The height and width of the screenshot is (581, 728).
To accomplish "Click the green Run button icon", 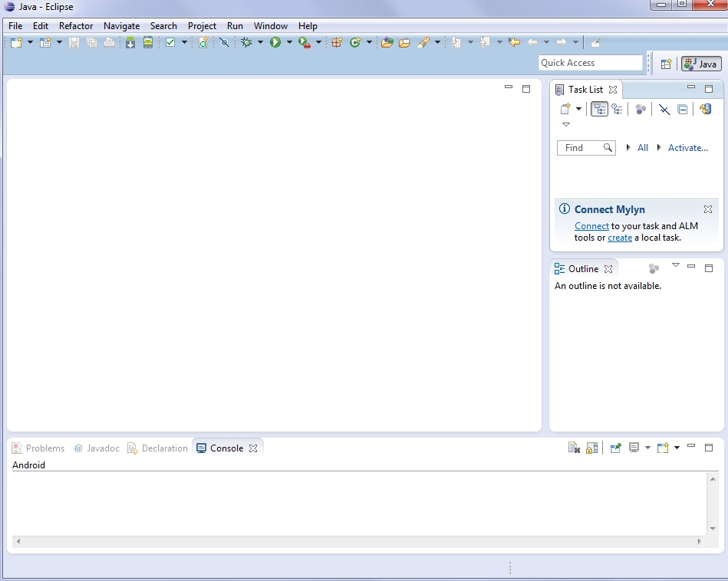I will (x=275, y=43).
